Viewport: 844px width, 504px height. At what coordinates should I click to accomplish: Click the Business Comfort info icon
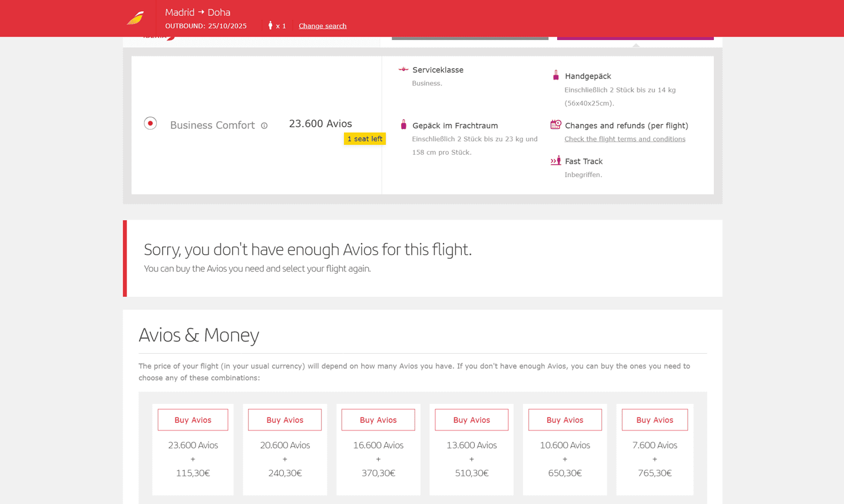coord(264,125)
